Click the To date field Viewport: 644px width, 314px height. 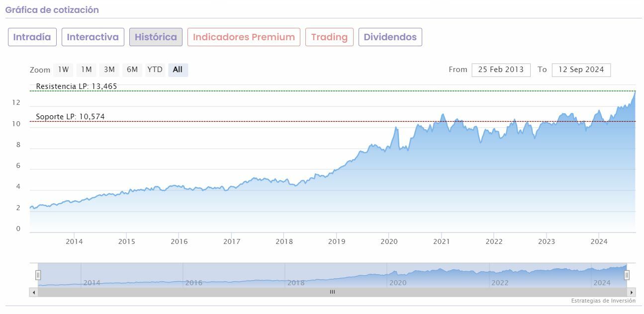pos(581,70)
